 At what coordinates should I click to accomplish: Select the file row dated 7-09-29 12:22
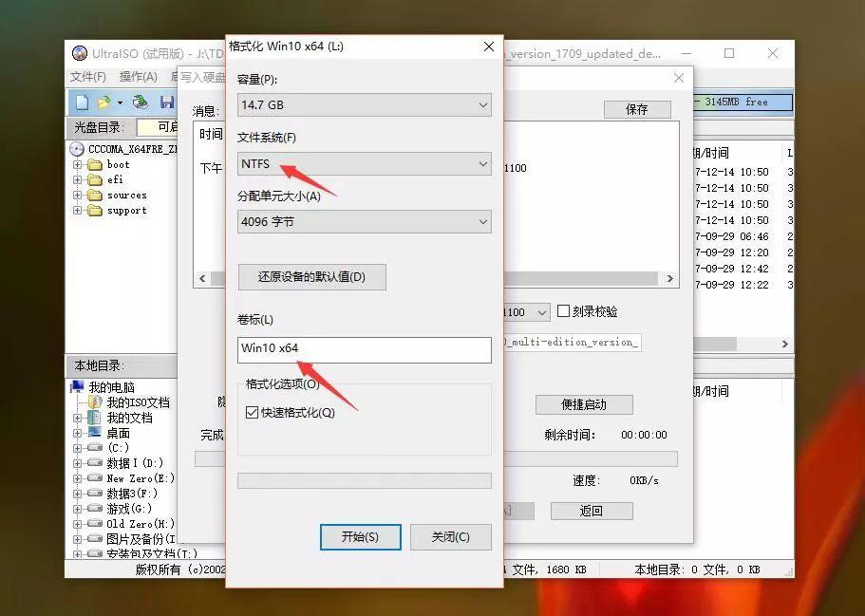(743, 285)
